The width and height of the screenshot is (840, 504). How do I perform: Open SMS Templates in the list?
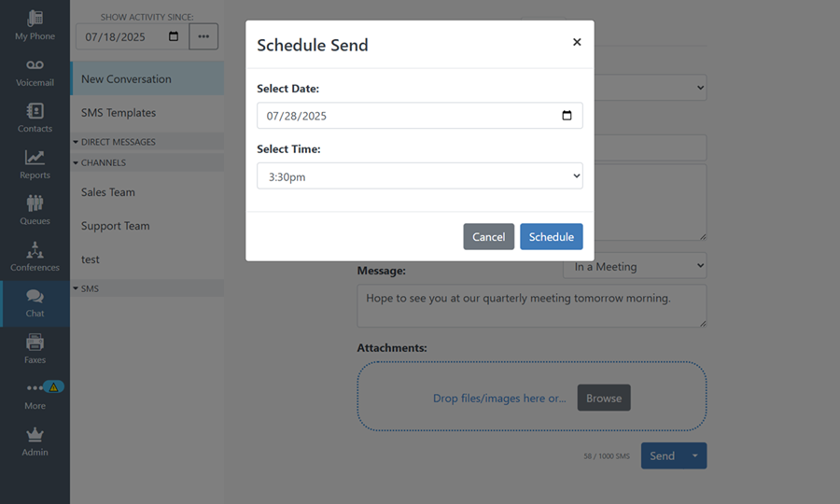tap(119, 113)
